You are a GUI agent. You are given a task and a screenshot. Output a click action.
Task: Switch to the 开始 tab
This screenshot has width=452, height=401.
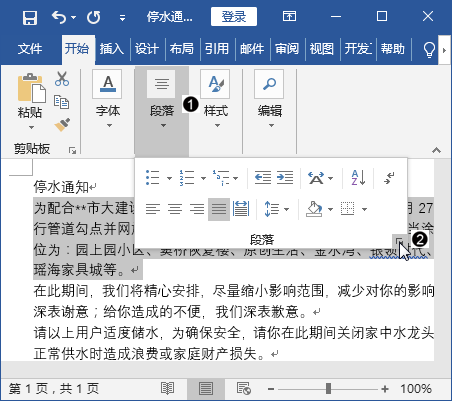tap(77, 49)
